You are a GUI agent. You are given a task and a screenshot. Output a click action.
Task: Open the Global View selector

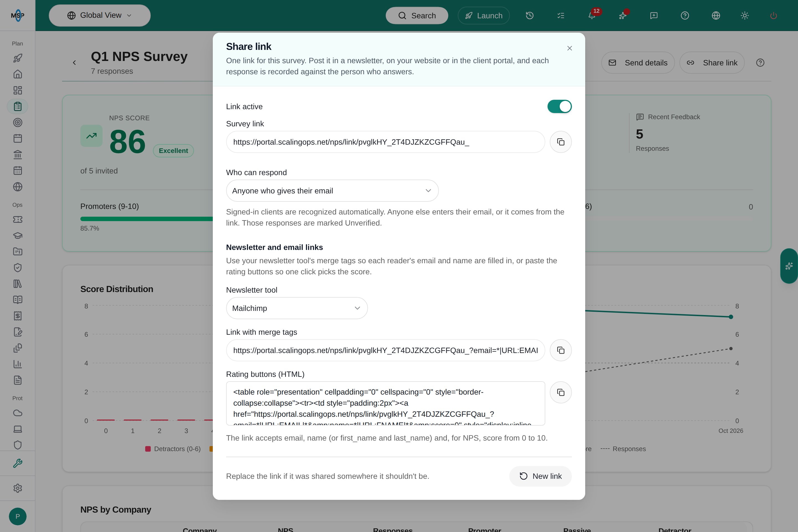click(x=100, y=15)
